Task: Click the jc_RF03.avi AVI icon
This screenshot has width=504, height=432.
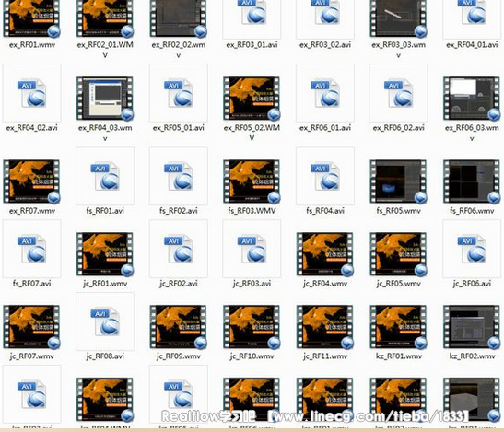Action: tap(252, 249)
